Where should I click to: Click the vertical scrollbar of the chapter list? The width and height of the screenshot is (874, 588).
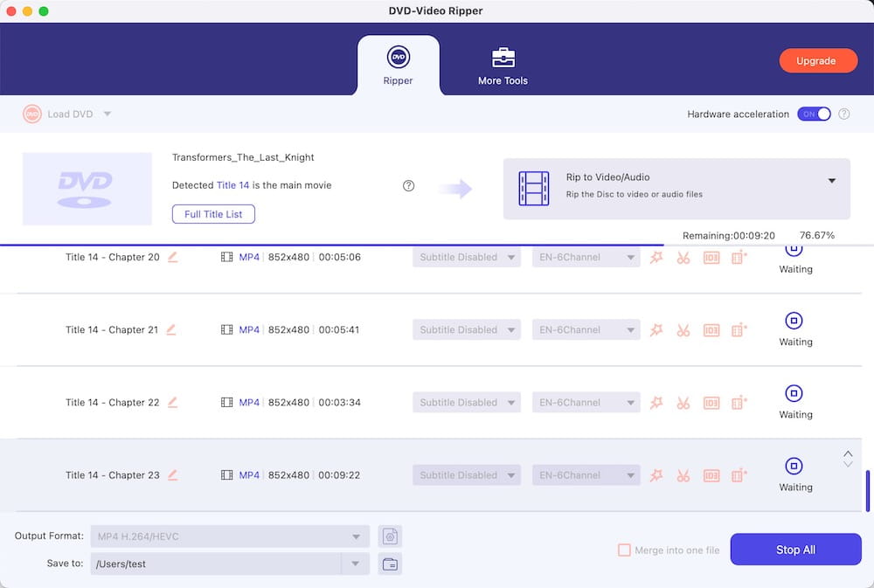pyautogui.click(x=867, y=491)
